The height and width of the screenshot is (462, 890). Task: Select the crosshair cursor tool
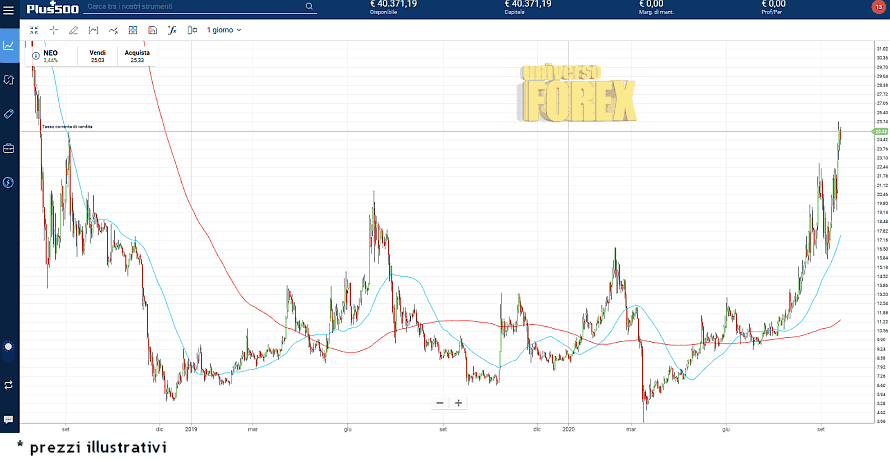54,30
